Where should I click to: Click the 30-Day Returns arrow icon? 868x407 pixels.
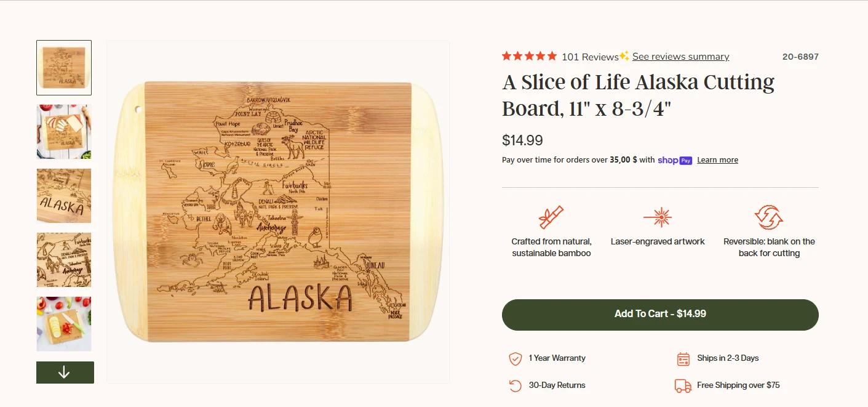(x=516, y=385)
